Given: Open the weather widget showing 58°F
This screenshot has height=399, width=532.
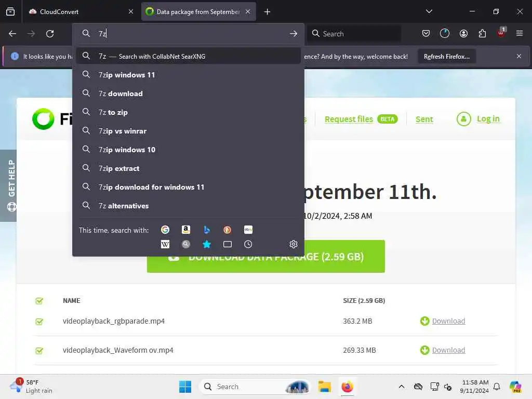Looking at the screenshot, I should 31,386.
